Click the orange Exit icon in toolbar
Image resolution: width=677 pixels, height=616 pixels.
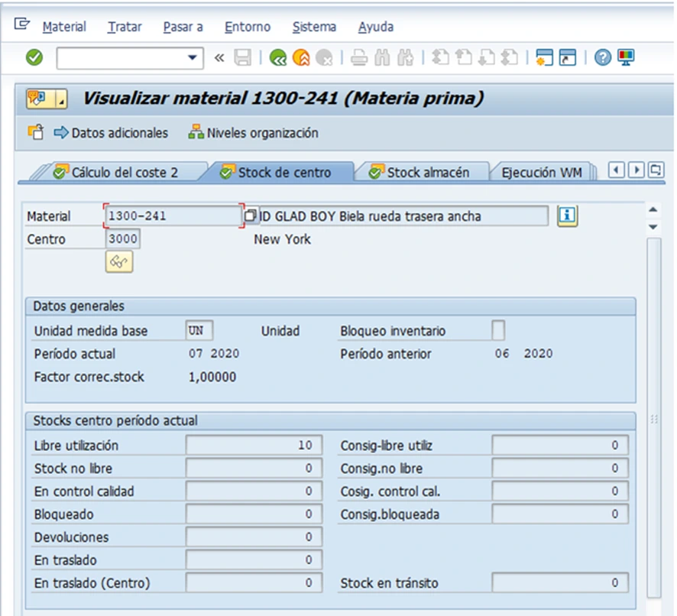coord(300,57)
